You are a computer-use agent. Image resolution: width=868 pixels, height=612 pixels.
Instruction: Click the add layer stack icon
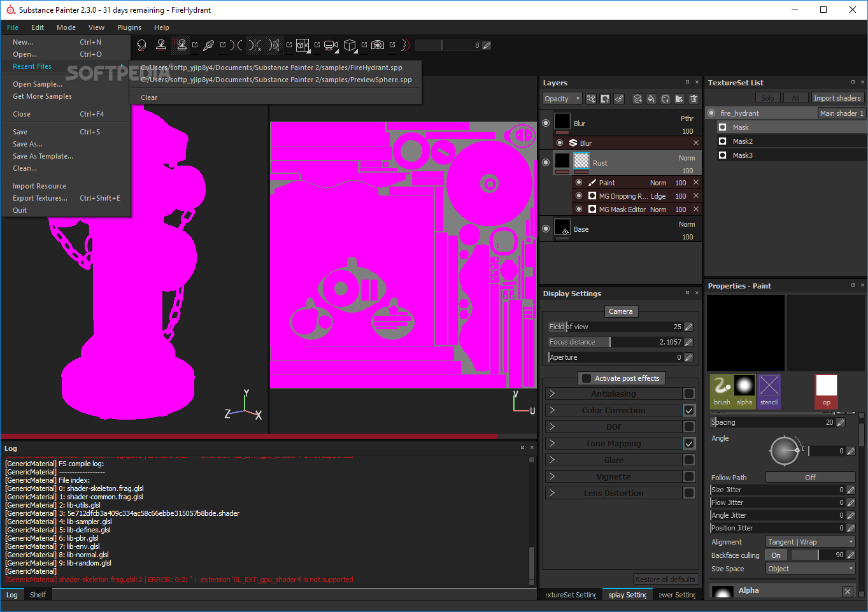(637, 99)
